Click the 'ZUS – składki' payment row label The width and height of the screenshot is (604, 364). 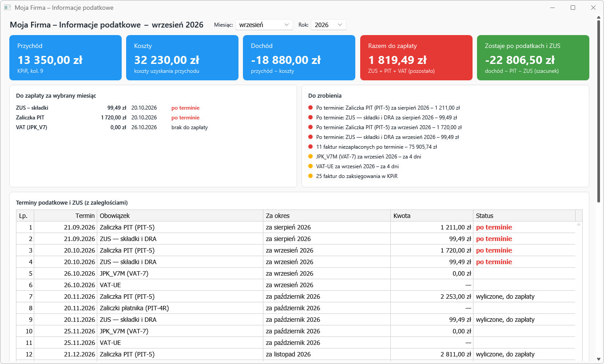[32, 108]
